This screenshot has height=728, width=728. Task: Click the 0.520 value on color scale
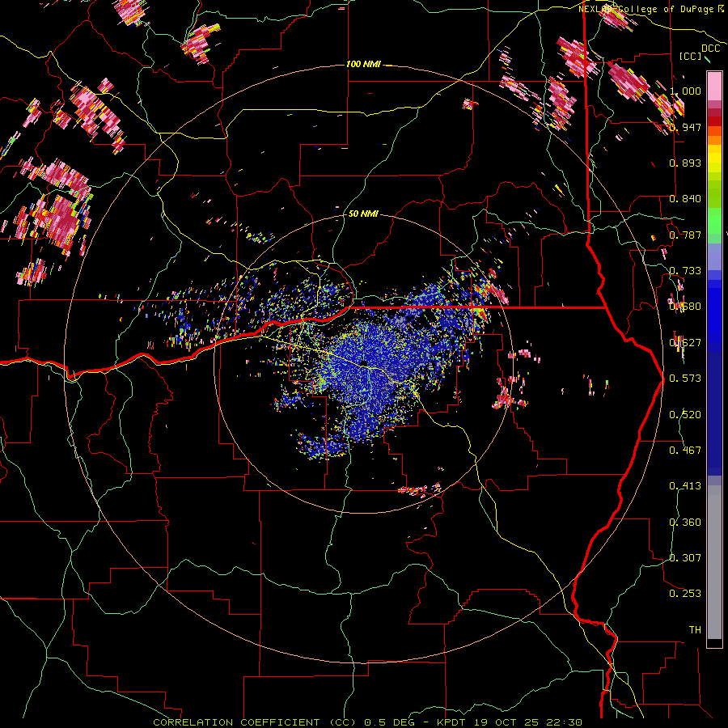tap(685, 415)
